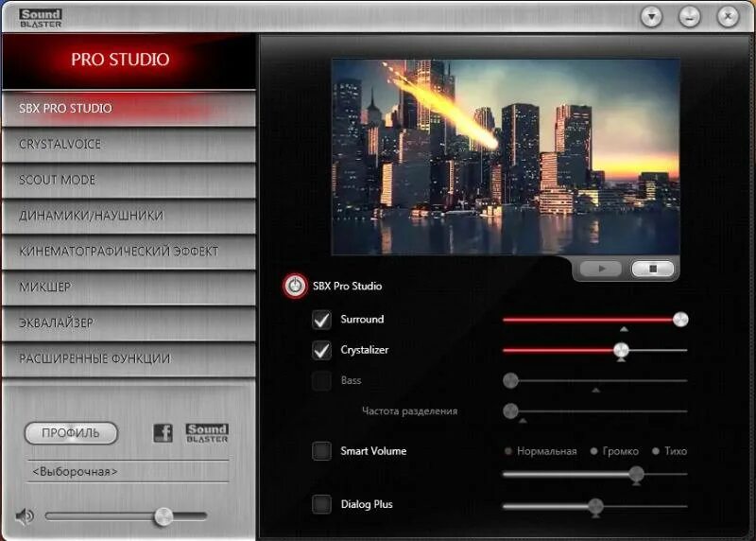
Task: Uncheck the Crystalizer checkbox
Action: pos(321,350)
